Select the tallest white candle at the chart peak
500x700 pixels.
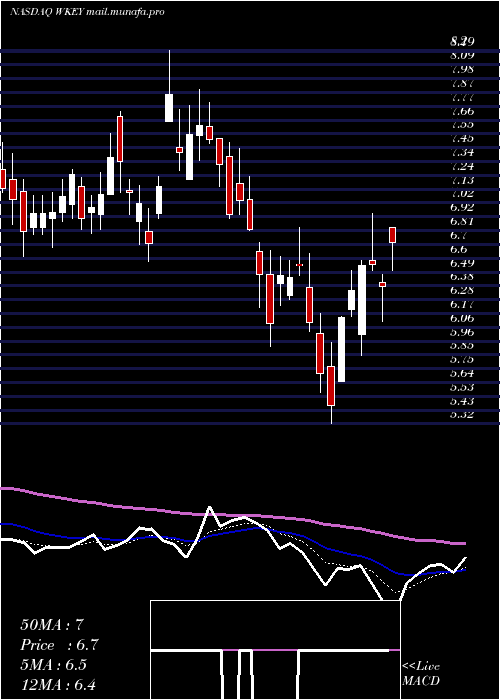coord(169,108)
